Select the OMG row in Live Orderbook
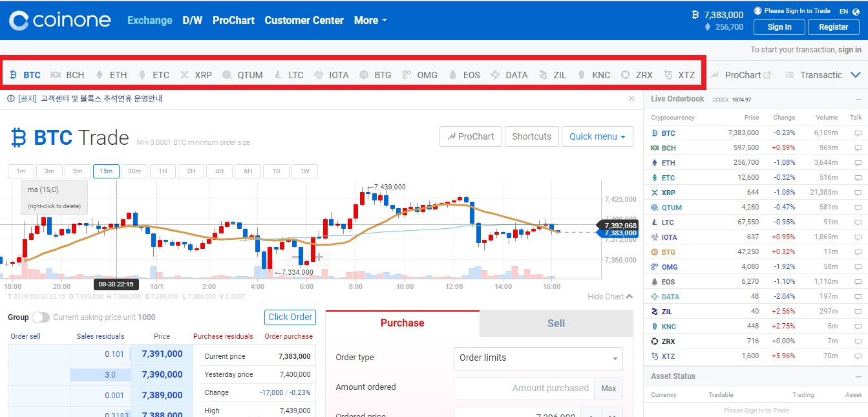868x417 pixels. point(756,267)
